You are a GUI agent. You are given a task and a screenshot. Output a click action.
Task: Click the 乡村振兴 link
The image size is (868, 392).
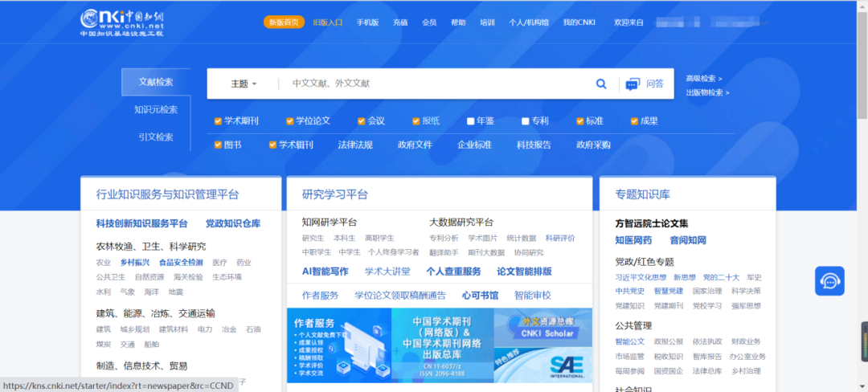coord(135,262)
